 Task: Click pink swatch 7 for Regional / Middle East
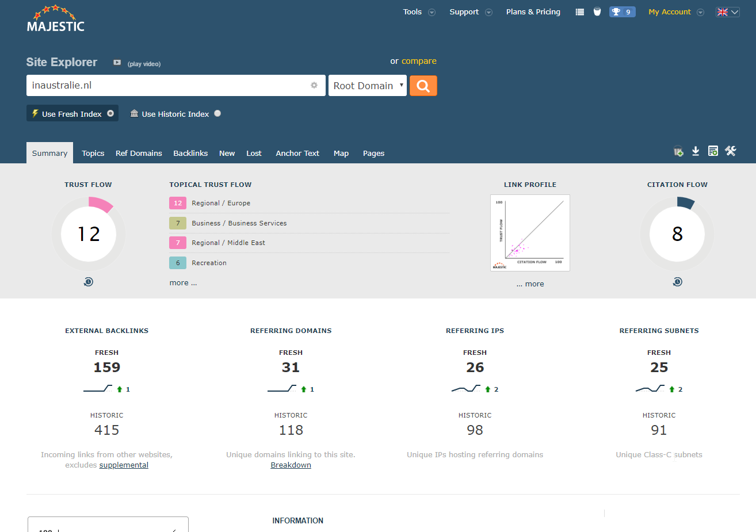[x=178, y=243]
